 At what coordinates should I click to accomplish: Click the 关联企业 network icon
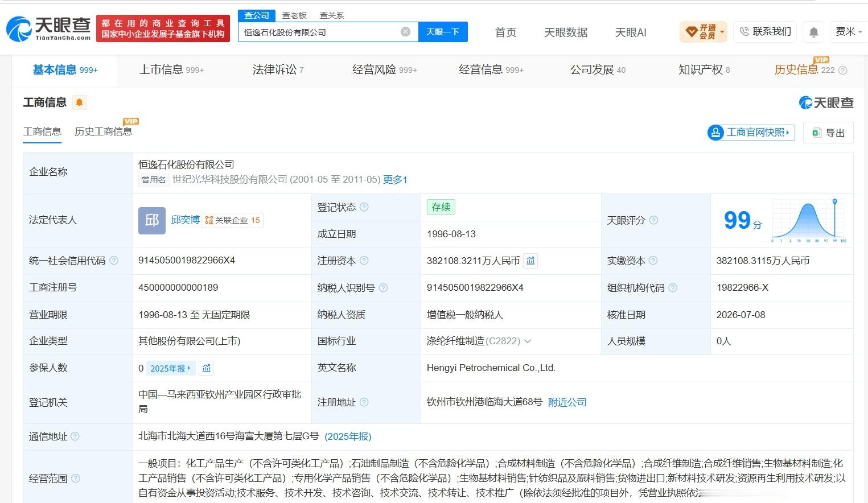[x=209, y=220]
